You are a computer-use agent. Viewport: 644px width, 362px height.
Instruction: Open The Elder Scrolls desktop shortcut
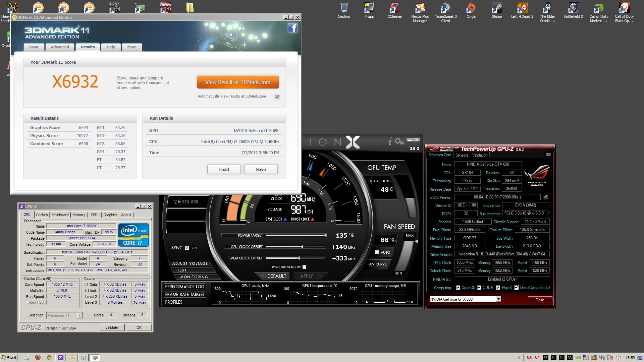pyautogui.click(x=548, y=12)
